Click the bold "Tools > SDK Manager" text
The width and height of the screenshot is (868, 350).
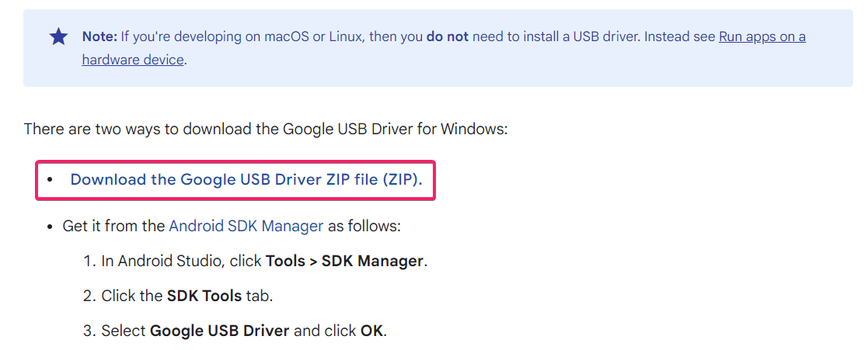344,261
